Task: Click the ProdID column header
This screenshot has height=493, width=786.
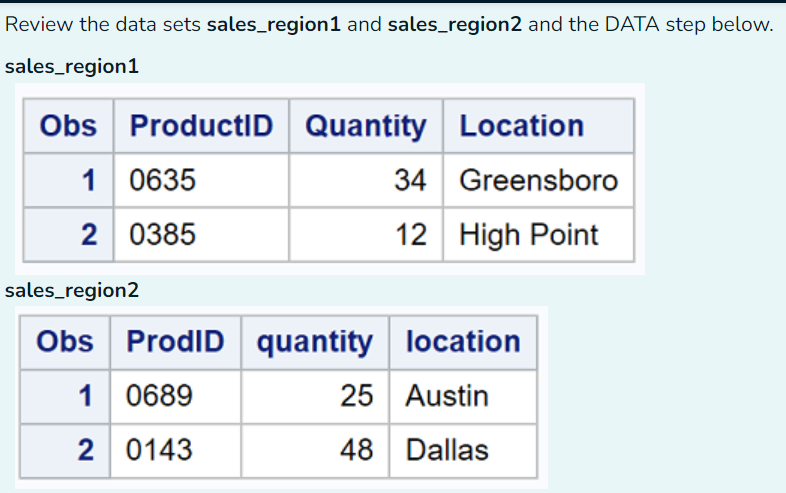Action: coord(175,342)
